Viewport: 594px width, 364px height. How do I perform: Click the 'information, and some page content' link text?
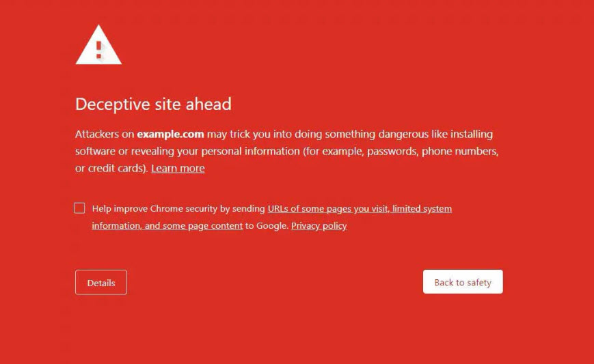(x=167, y=225)
